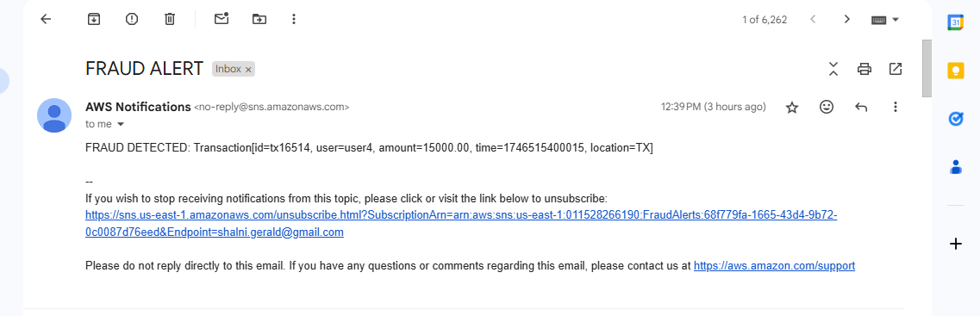This screenshot has width=980, height=316.
Task: Remove the Inbox label from email
Action: [x=248, y=70]
